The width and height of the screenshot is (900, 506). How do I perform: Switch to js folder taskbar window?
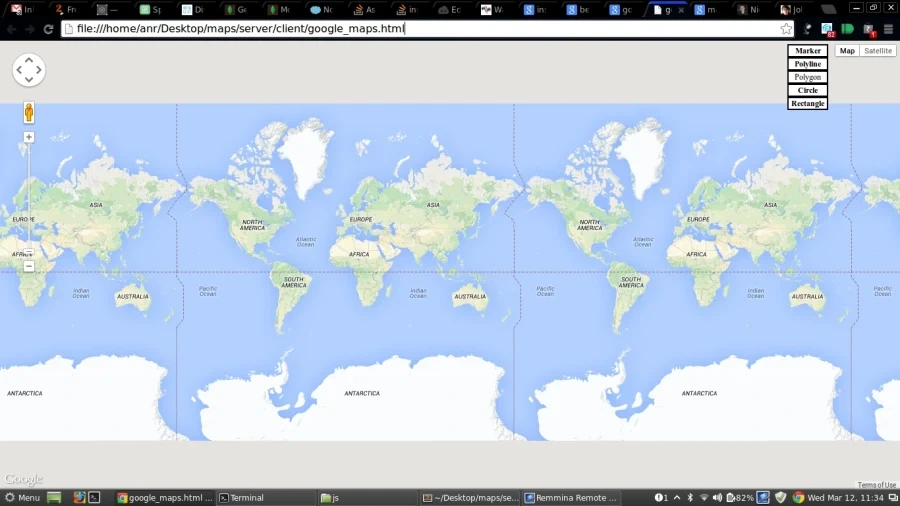click(x=367, y=497)
